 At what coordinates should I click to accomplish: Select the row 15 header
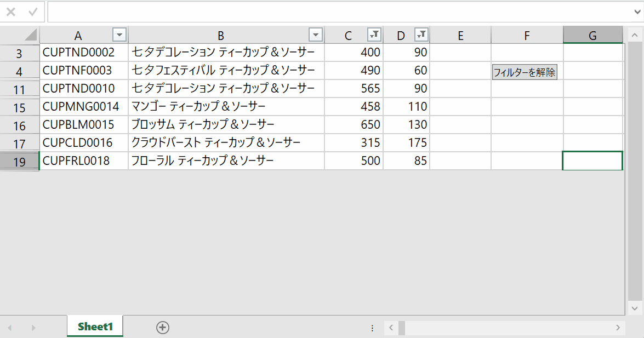point(20,107)
